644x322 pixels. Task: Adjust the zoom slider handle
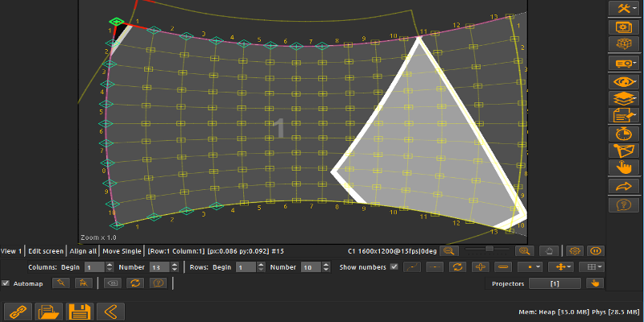pyautogui.click(x=489, y=250)
